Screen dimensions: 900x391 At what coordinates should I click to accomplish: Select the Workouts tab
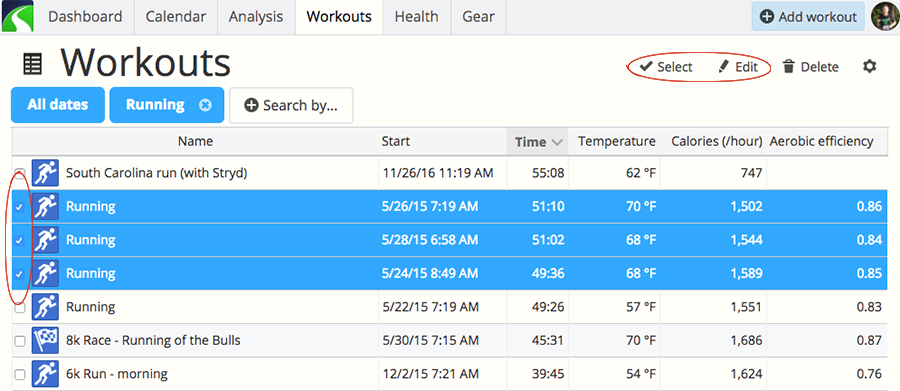339,17
